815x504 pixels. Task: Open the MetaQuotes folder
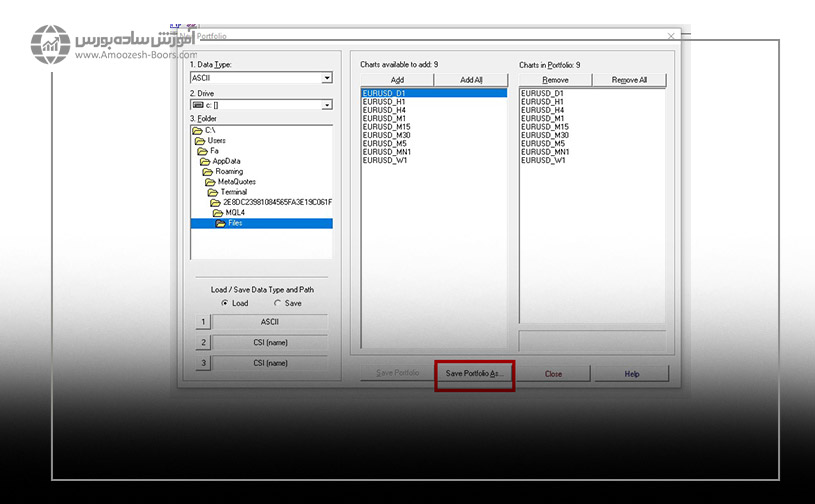point(236,182)
